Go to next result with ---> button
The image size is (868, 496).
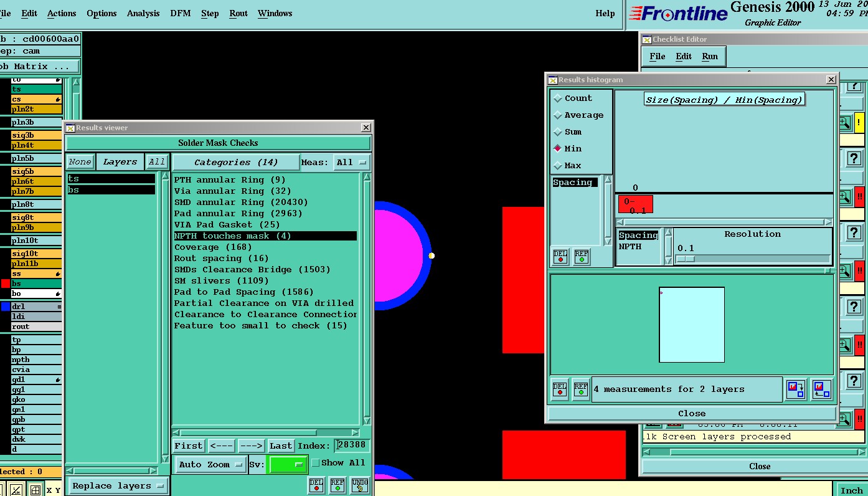coord(251,446)
